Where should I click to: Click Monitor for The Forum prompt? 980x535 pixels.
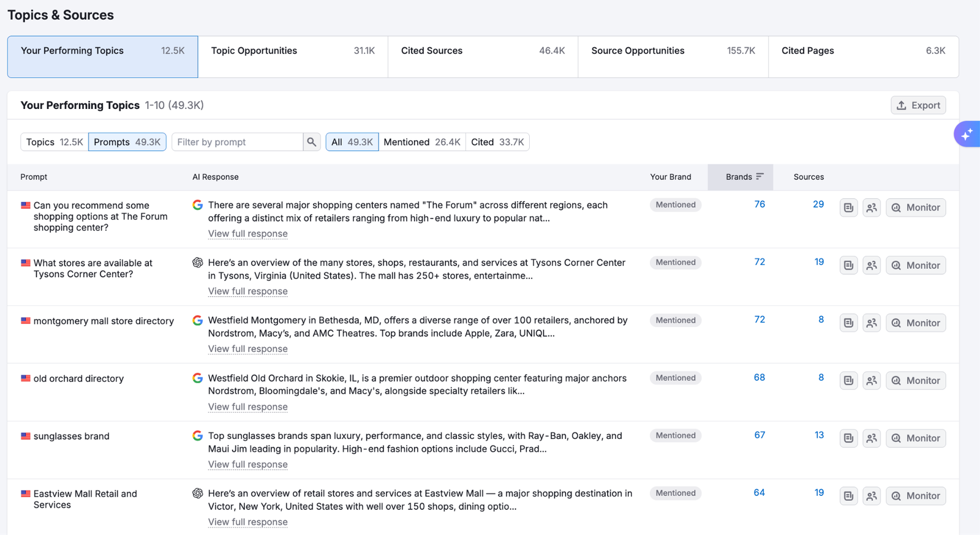coord(916,208)
